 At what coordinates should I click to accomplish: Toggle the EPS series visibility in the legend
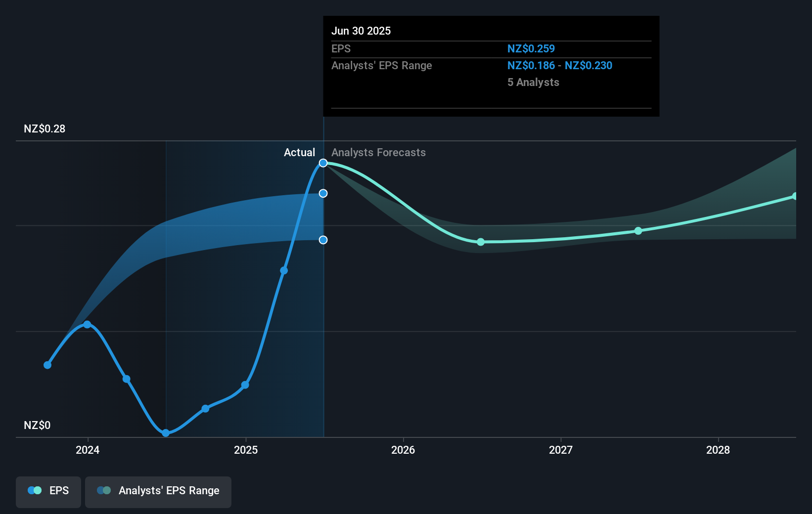[48, 491]
